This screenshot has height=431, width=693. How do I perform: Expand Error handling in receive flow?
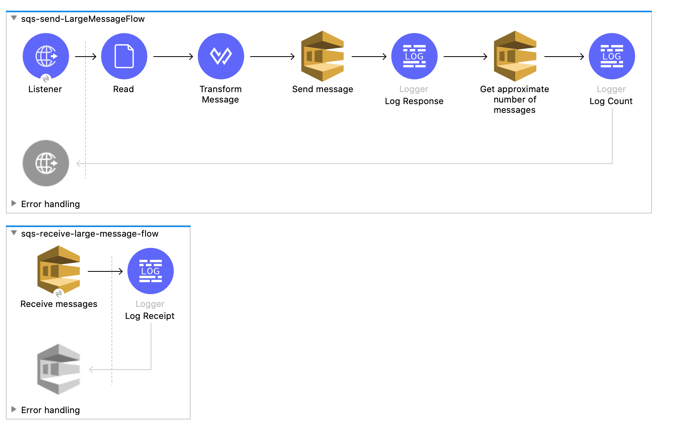click(13, 409)
